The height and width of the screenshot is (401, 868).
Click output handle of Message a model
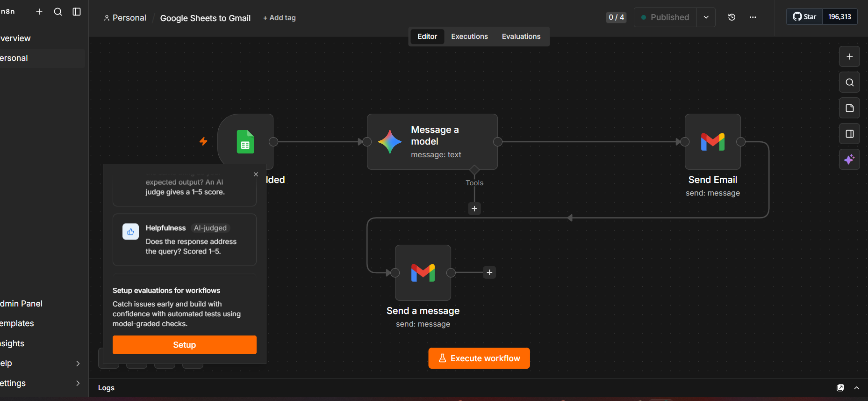pyautogui.click(x=498, y=142)
